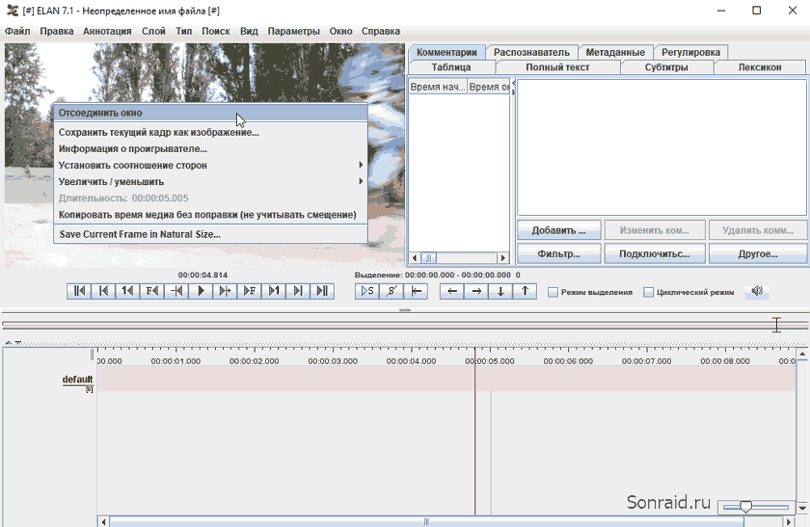Viewport: 810px width, 527px height.
Task: Expand Установить соотношение сторон submenu
Action: 211,165
